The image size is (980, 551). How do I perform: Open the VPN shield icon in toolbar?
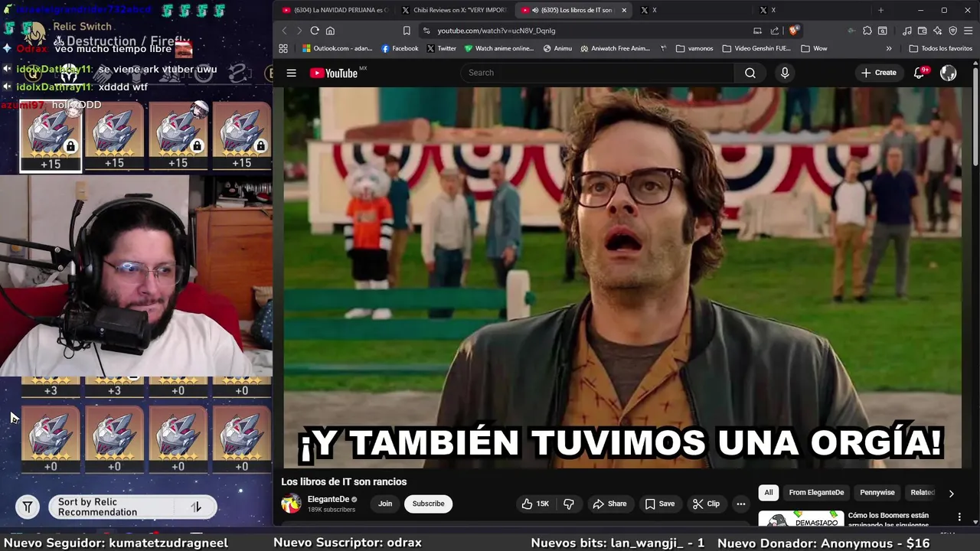[953, 31]
